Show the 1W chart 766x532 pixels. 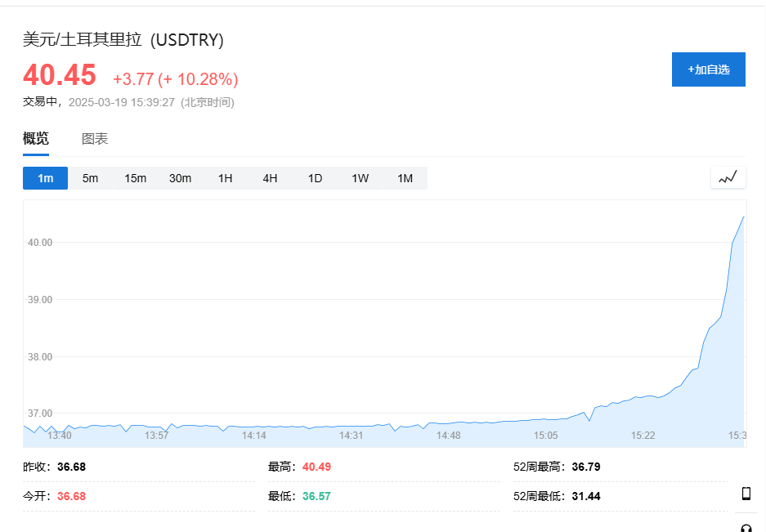point(360,178)
